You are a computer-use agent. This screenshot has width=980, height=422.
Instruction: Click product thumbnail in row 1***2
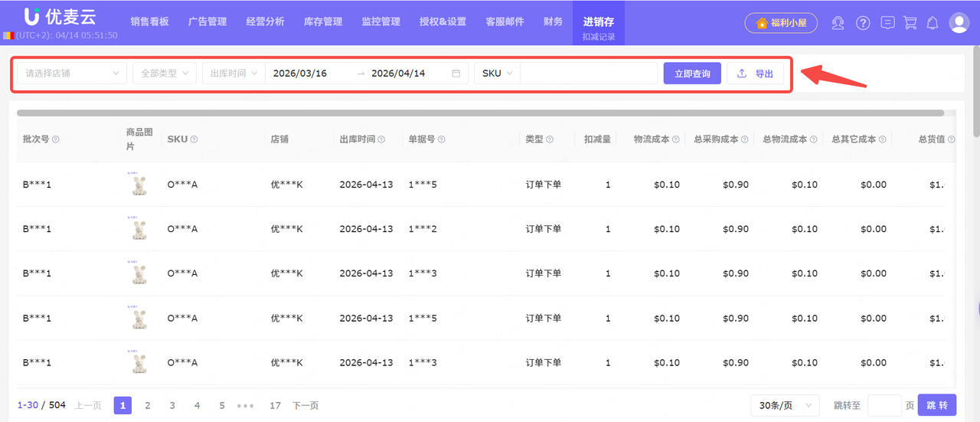(x=139, y=228)
